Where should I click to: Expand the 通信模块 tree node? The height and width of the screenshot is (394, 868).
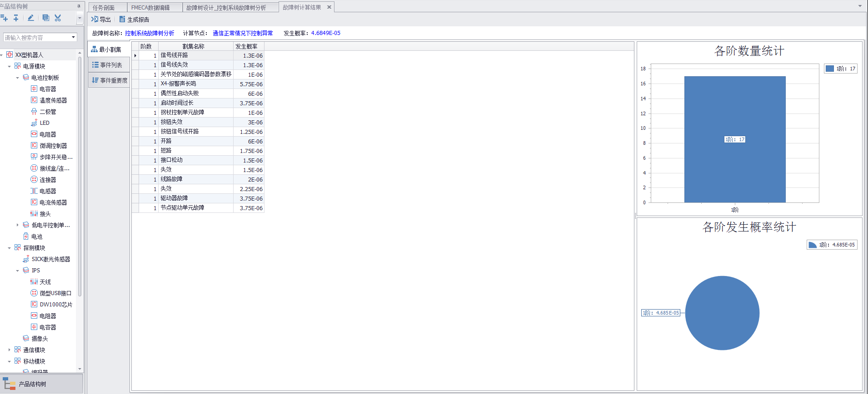tap(9, 350)
